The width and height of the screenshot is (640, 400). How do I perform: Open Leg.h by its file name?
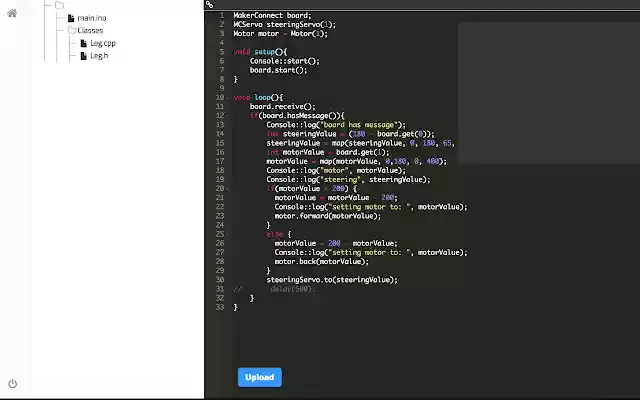99,56
